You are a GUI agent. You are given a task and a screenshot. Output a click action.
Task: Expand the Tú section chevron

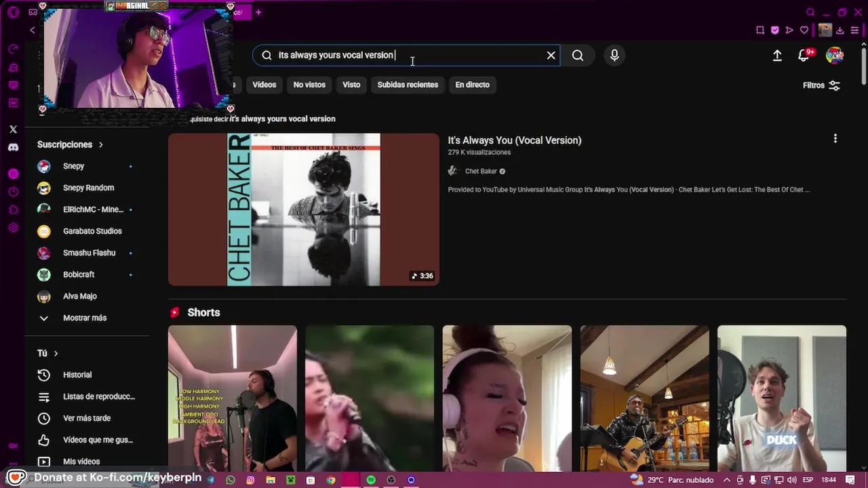[x=56, y=353]
